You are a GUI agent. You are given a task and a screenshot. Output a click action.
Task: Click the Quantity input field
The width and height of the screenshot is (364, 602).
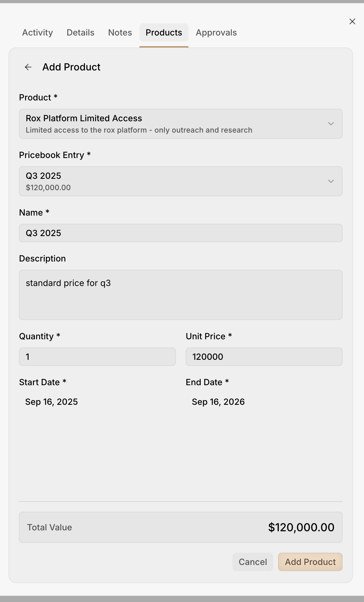97,357
